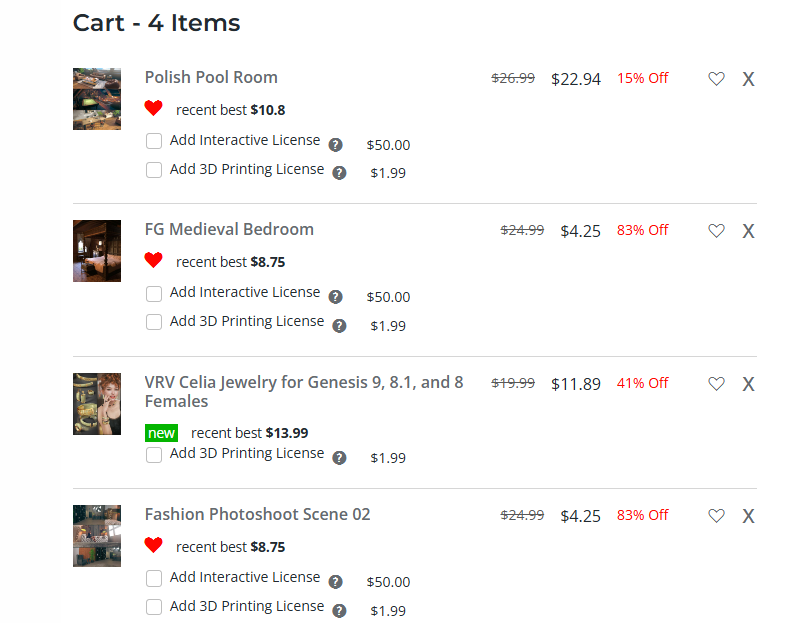This screenshot has height=623, width=812.
Task: Enable Interactive License for Polish Pool Room
Action: (154, 141)
